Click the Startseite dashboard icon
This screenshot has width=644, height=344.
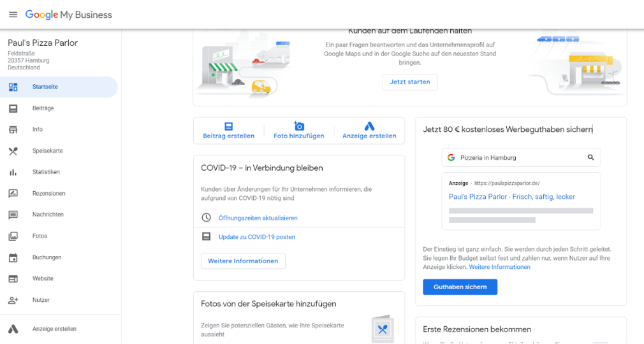click(13, 87)
